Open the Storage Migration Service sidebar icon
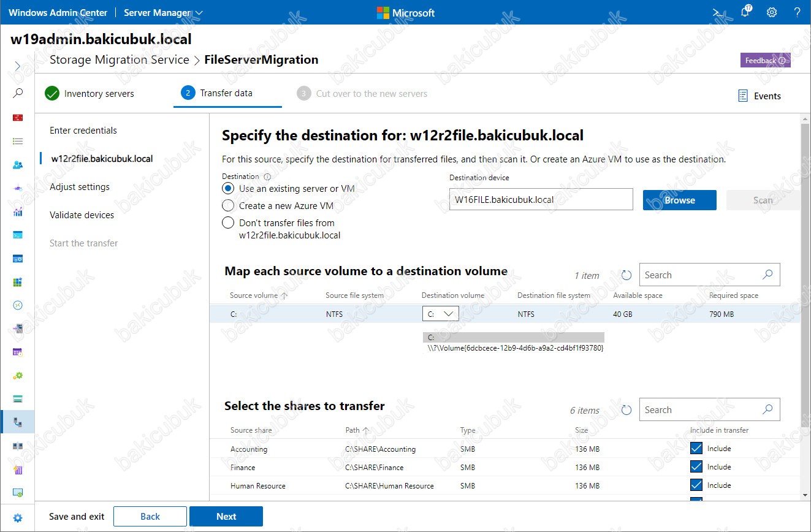Viewport: 811px width, 532px height. tap(18, 422)
